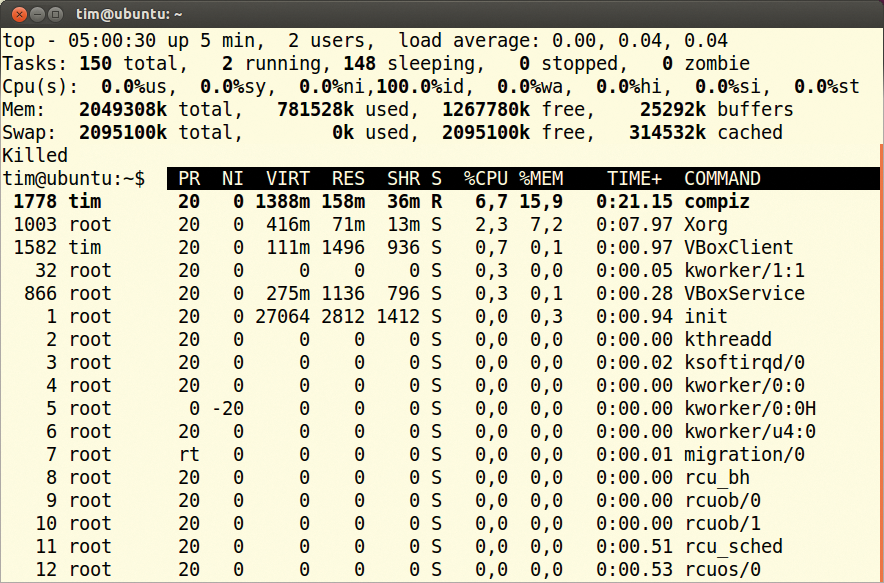Select the RES column header

point(347,178)
